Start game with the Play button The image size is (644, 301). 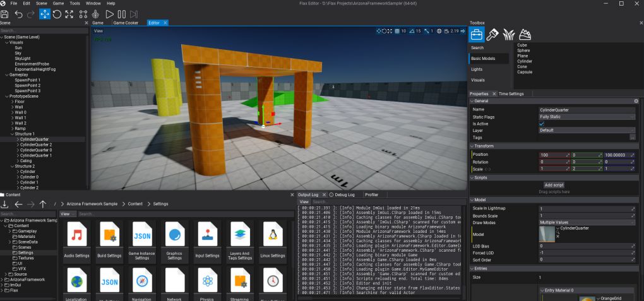(x=109, y=14)
